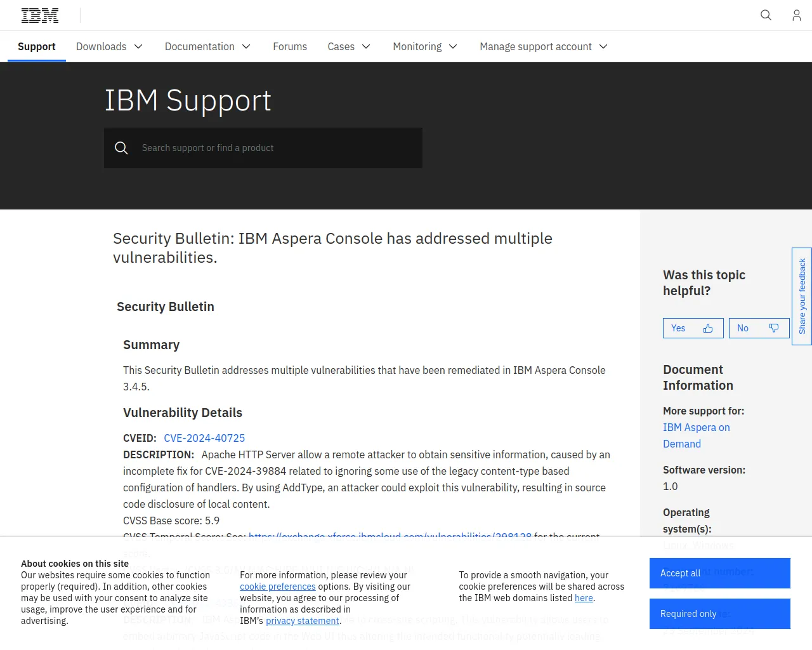This screenshot has height=650, width=812.
Task: Open the user profile icon
Action: pyautogui.click(x=797, y=15)
